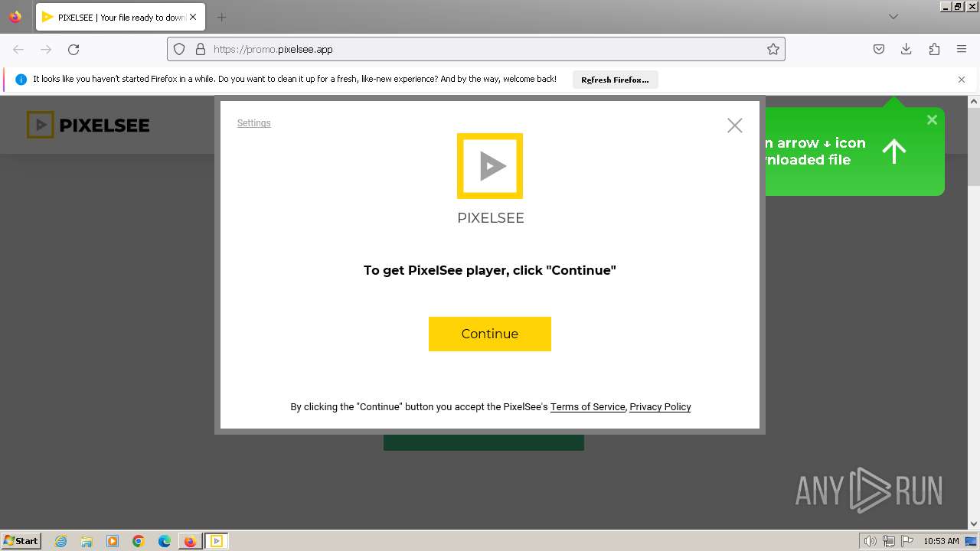Dismiss the green download hint popup
This screenshot has height=551, width=980.
[932, 119]
